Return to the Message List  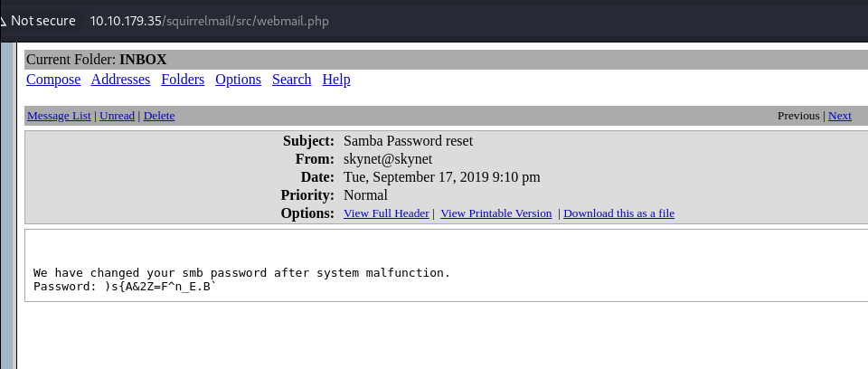point(59,116)
